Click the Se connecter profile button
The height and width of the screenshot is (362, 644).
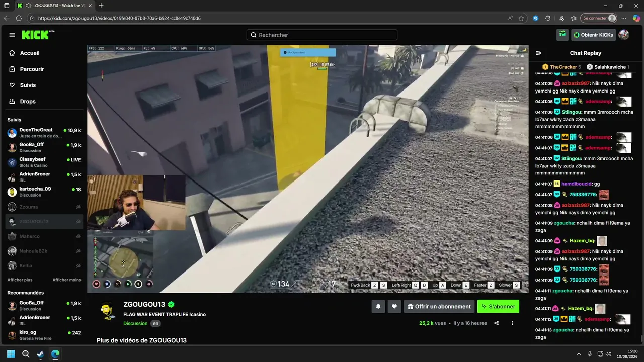[599, 18]
